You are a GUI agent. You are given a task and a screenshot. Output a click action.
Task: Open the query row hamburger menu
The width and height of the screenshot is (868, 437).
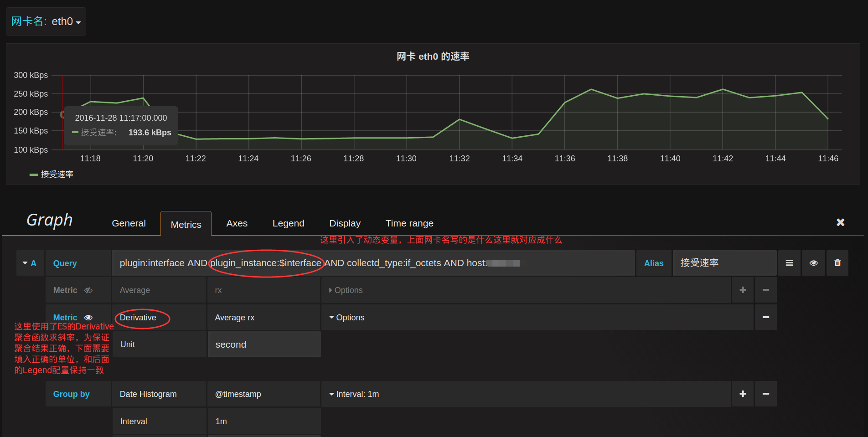coord(789,263)
